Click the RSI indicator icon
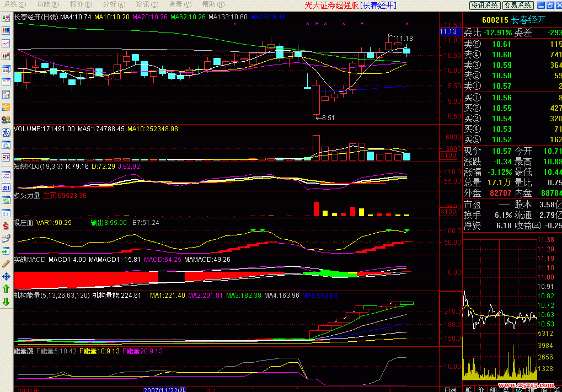The width and height of the screenshot is (562, 392). pos(6,187)
